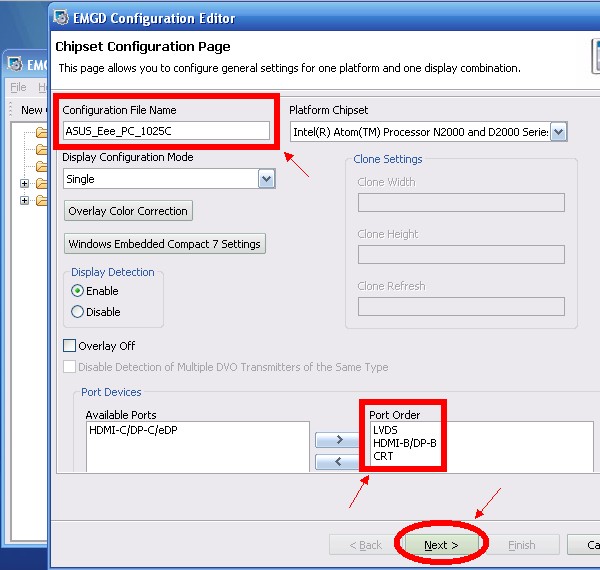Select the Disable display detection radio button
The image size is (600, 570).
(78, 312)
